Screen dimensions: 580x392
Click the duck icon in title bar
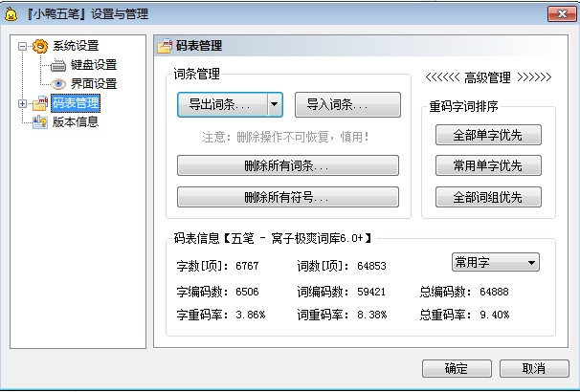pos(11,14)
